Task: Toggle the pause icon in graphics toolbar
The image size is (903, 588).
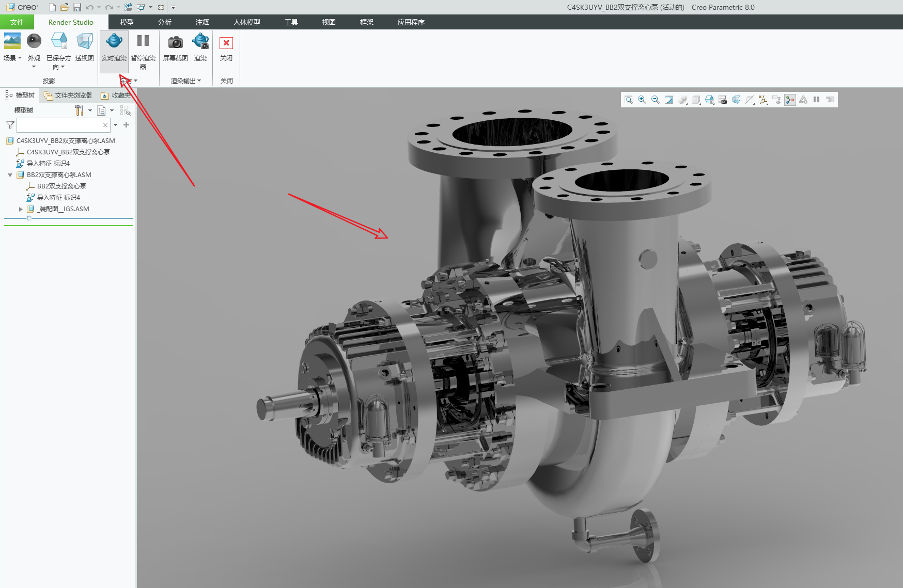Action: (817, 100)
